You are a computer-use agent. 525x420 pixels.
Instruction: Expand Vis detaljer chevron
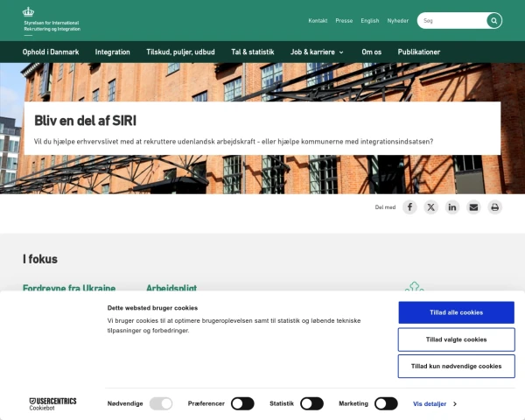(455, 404)
